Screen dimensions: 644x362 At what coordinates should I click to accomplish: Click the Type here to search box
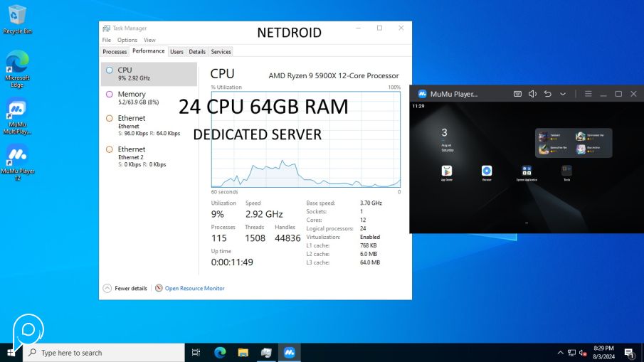(107, 353)
